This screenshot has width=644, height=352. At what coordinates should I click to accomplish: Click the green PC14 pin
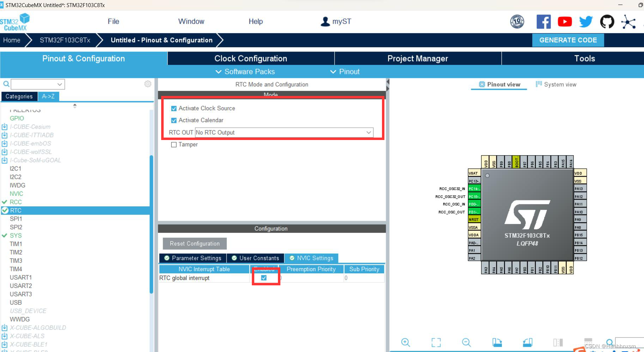[x=474, y=189]
